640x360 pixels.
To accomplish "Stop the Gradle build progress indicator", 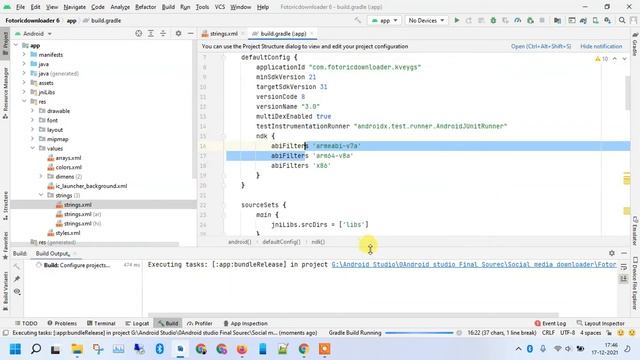I will click(x=459, y=333).
